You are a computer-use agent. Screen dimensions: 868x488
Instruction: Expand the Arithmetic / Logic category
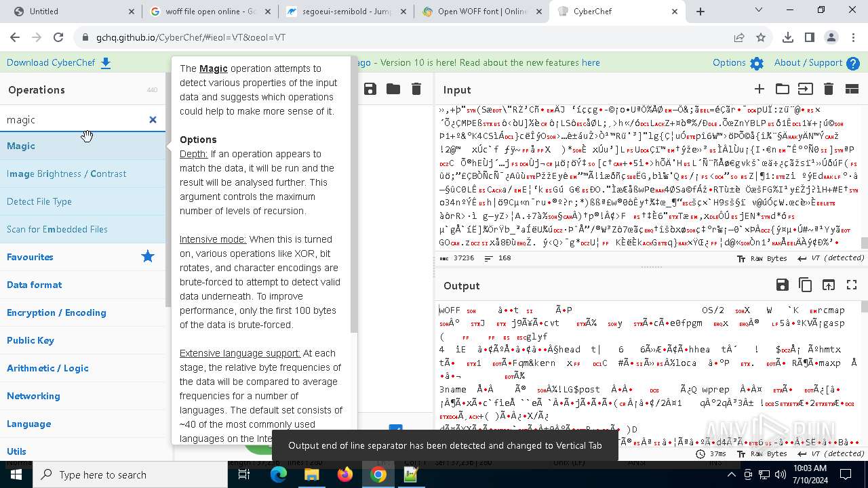(x=83, y=368)
